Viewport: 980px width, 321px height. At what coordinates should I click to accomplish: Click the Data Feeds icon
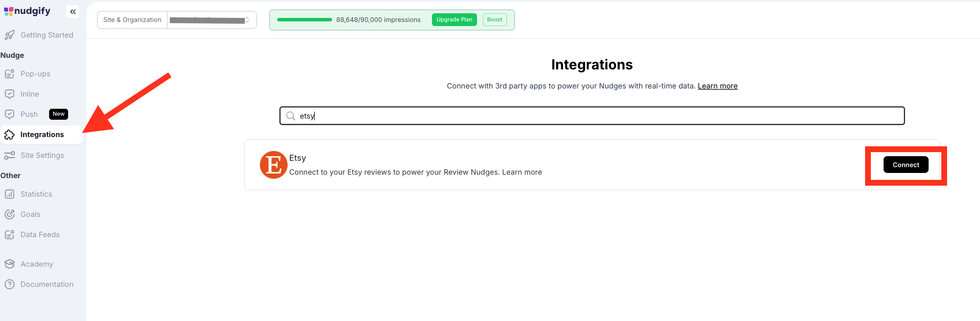tap(9, 235)
